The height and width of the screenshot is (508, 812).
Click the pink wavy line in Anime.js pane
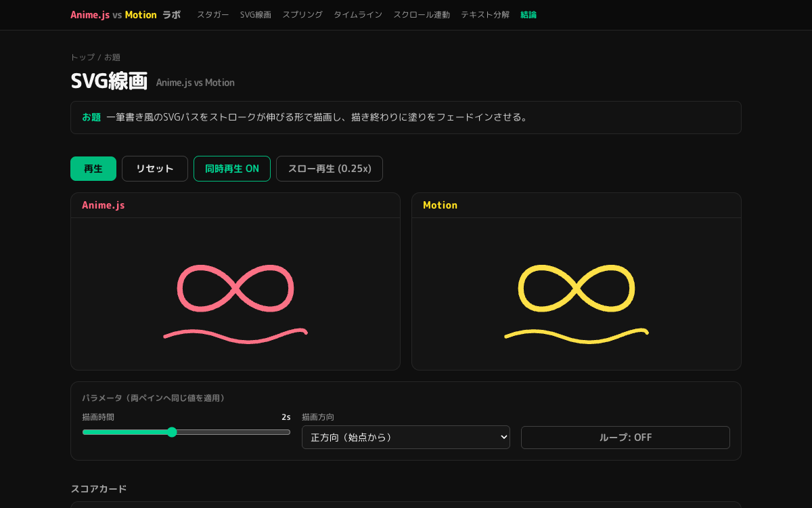(235, 336)
